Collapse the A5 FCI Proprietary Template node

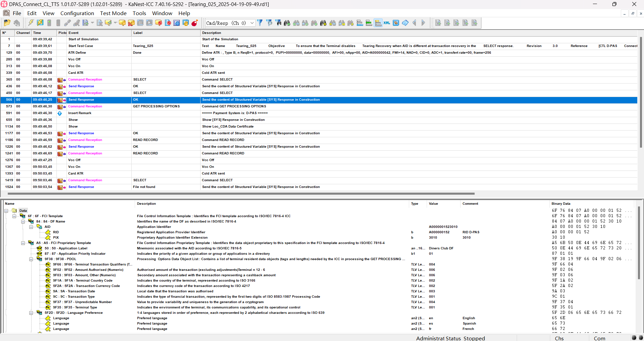pyautogui.click(x=23, y=243)
